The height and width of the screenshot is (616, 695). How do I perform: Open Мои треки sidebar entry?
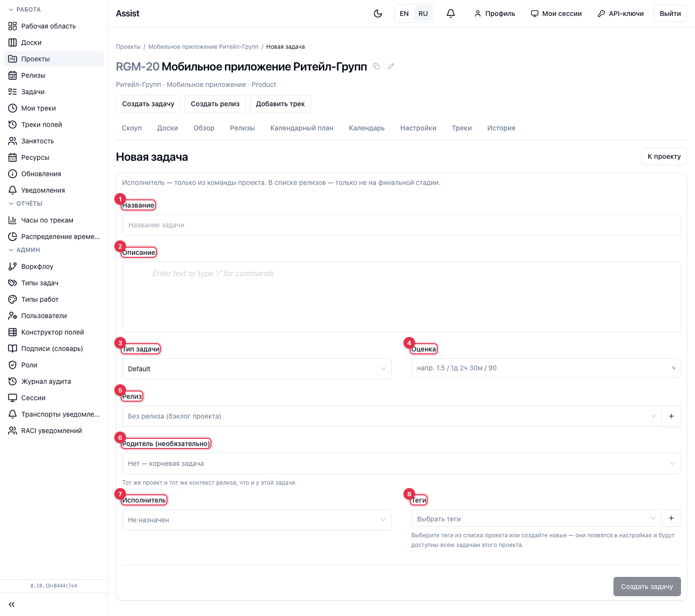pos(54,108)
